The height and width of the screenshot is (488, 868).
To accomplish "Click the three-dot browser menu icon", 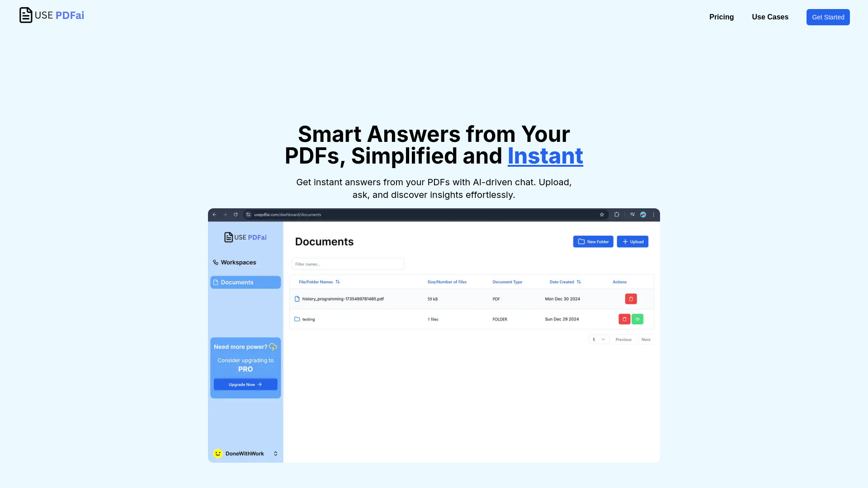I will coord(653,214).
